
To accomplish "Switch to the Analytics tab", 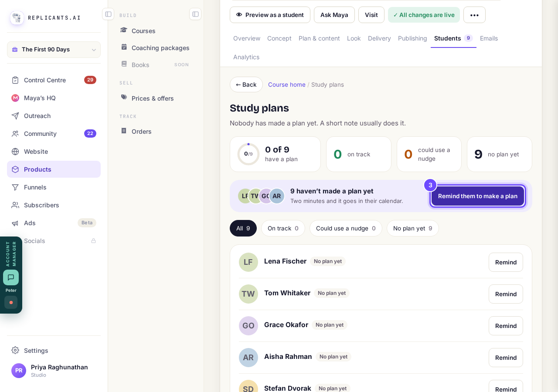I will (246, 57).
